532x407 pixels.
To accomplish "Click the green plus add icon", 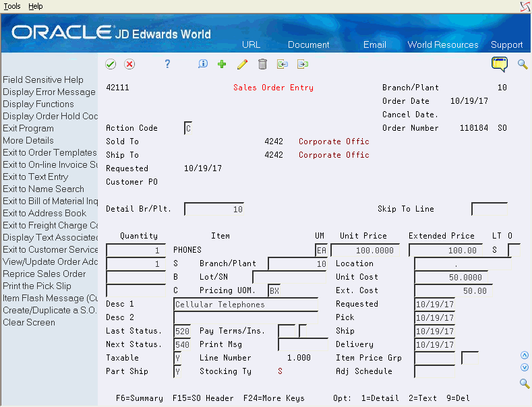I will pos(222,64).
